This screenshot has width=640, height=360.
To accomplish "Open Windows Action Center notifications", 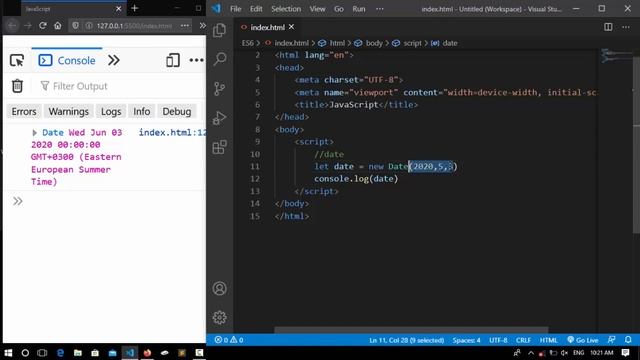I will [x=625, y=353].
